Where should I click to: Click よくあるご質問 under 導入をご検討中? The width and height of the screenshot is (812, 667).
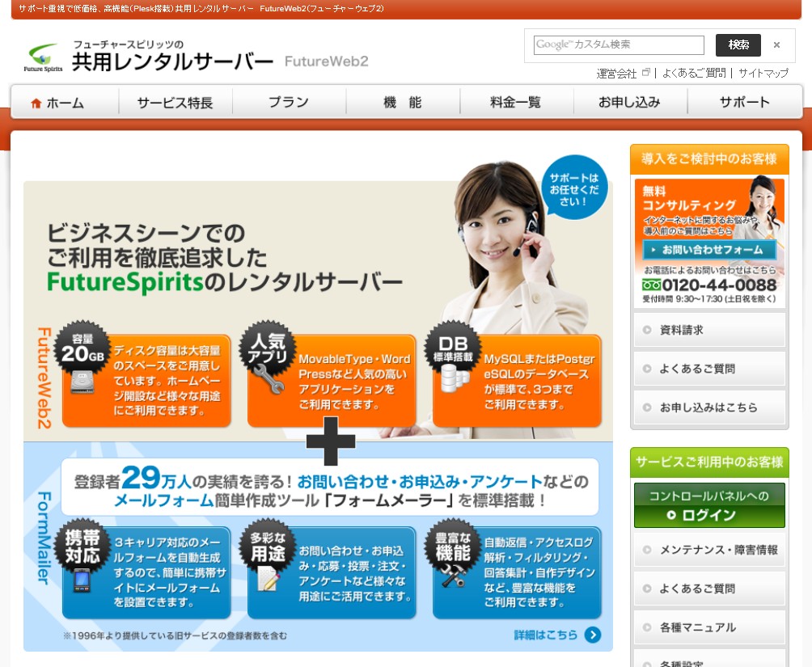point(709,369)
